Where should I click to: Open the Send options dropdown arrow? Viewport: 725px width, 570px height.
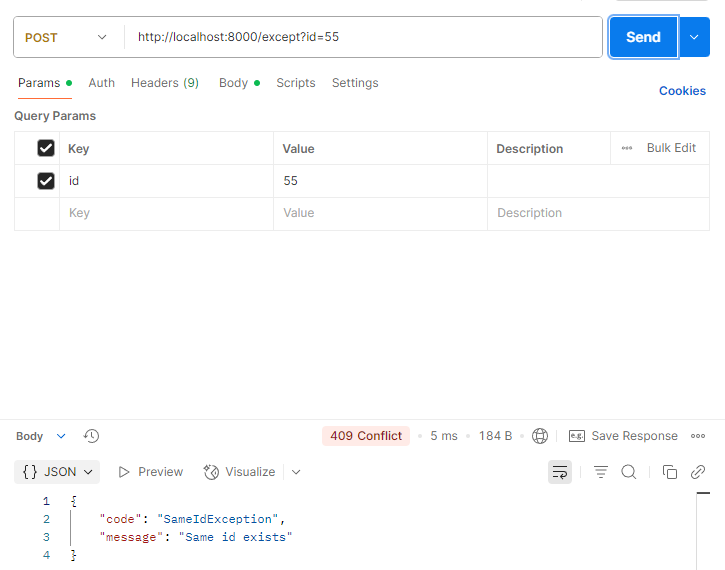tap(694, 37)
